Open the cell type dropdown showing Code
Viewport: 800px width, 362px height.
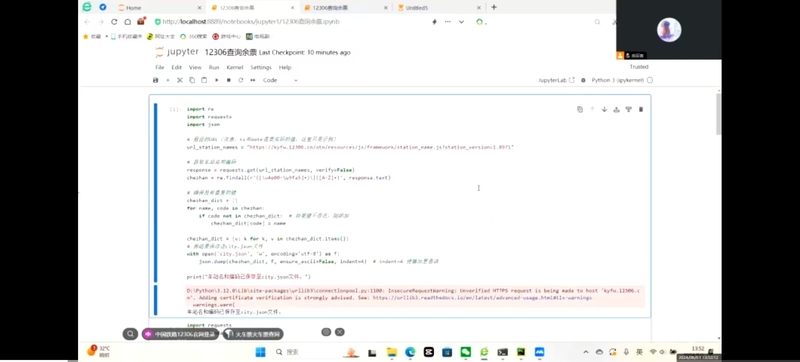(x=280, y=80)
